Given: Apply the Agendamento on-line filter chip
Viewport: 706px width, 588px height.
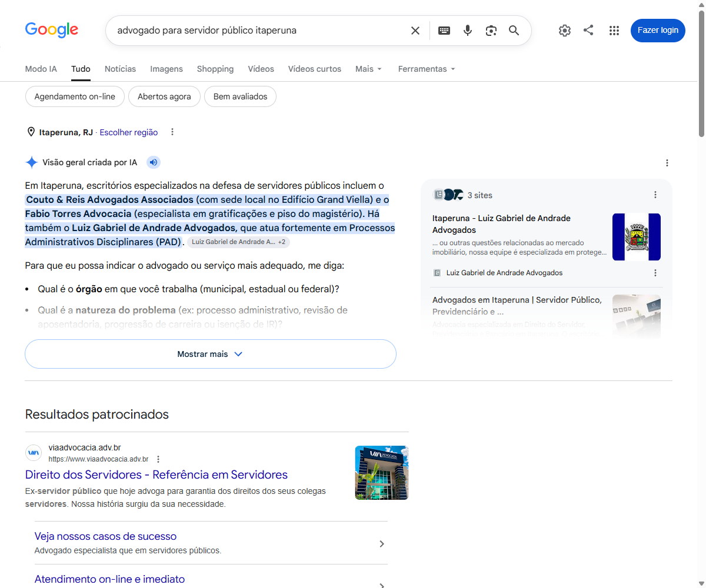Looking at the screenshot, I should [x=75, y=96].
